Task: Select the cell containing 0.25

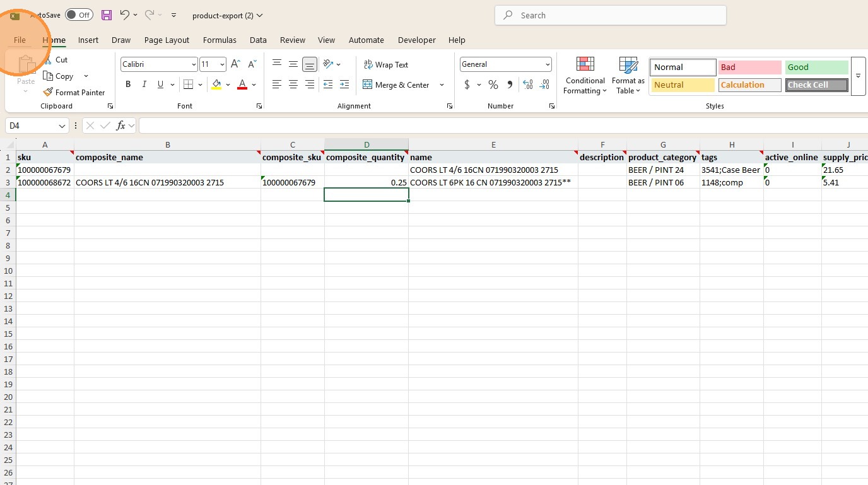Action: coord(367,182)
